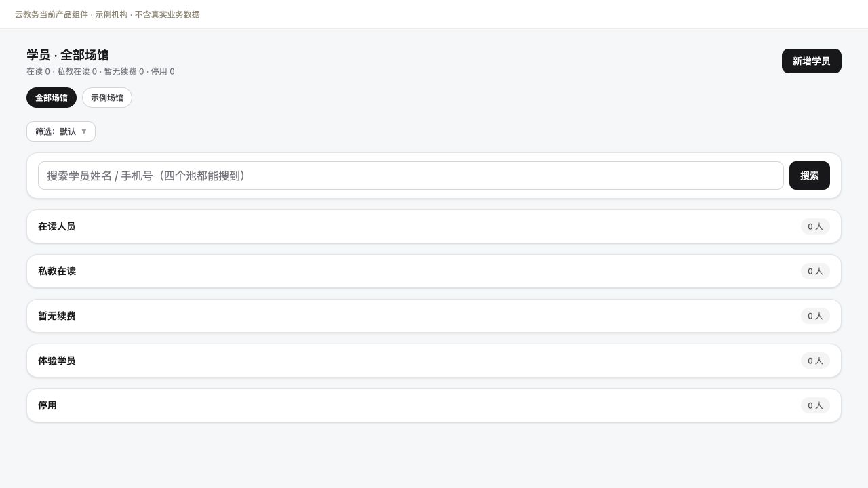Viewport: 868px width, 488px height.
Task: Switch to the 示例场馆 pill
Action: [107, 98]
